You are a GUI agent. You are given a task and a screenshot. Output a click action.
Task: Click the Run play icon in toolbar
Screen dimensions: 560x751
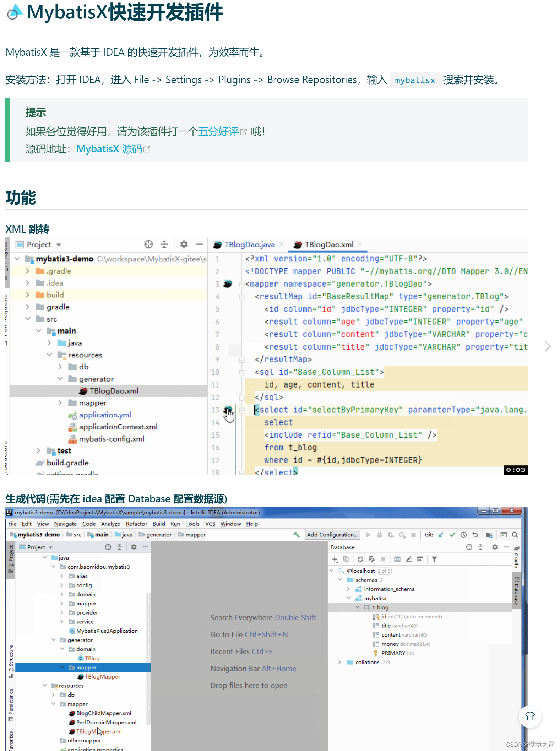pyautogui.click(x=369, y=535)
